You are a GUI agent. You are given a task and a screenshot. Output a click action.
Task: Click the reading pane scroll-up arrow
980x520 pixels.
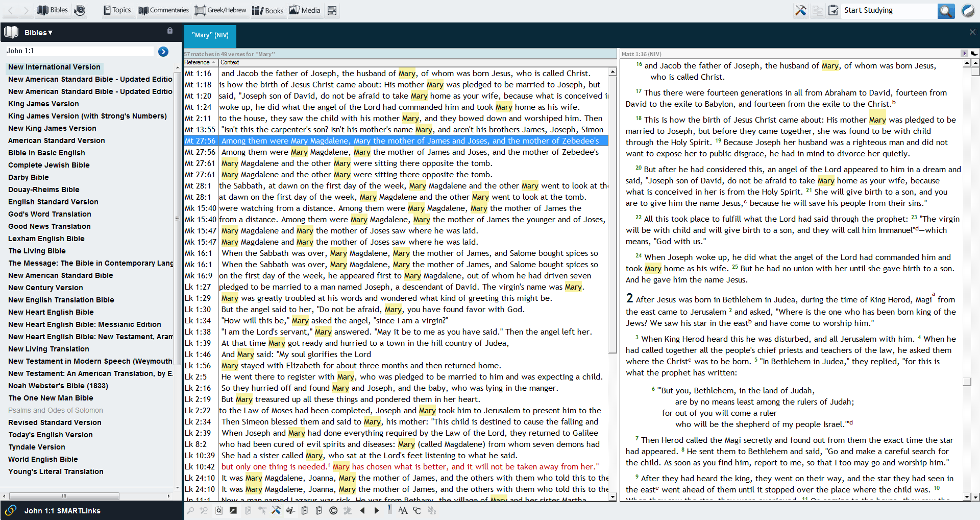(967, 63)
